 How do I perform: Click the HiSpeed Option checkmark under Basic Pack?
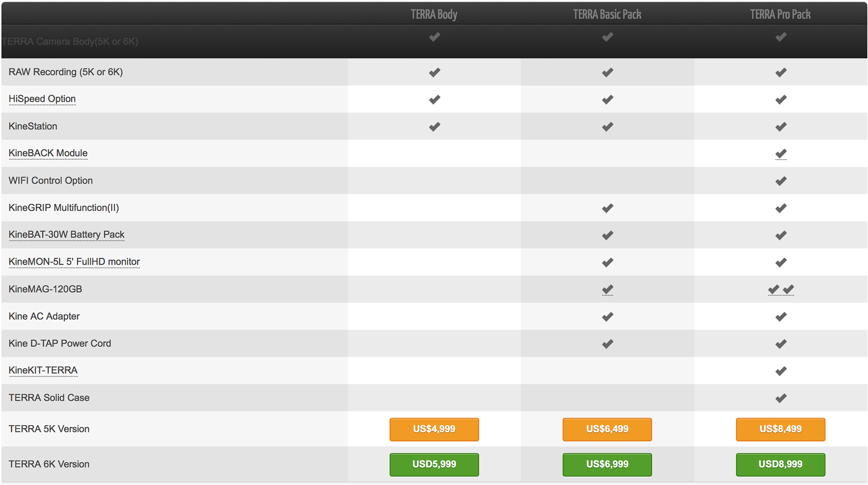pos(608,100)
